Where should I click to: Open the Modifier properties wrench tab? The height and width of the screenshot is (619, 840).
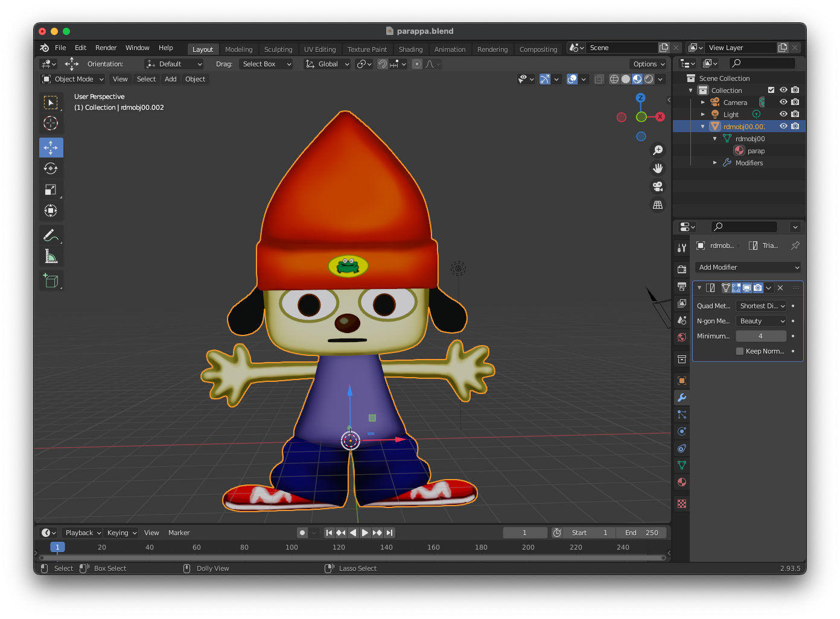pos(682,398)
